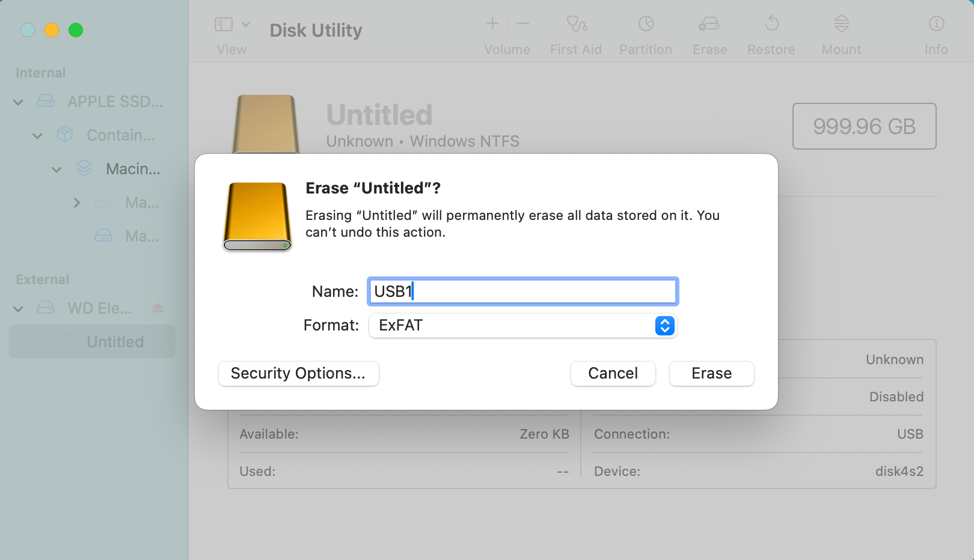
Task: Click the Volume remove (minus) control
Action: coord(522,24)
